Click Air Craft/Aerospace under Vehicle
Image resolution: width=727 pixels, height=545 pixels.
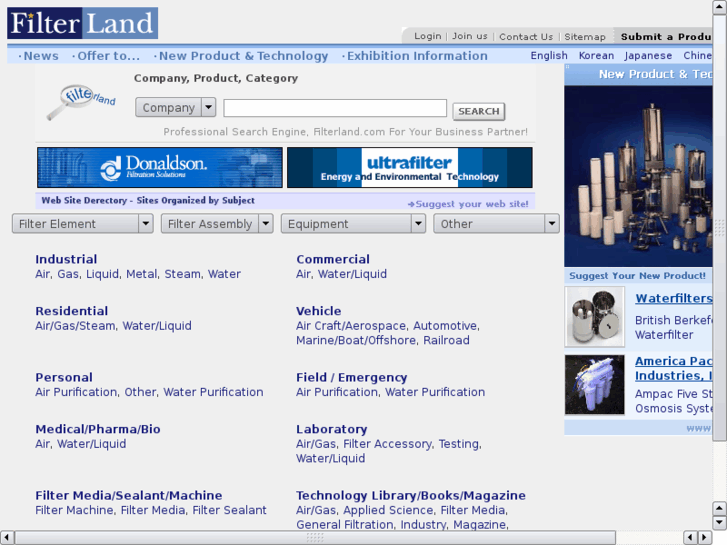pyautogui.click(x=351, y=326)
